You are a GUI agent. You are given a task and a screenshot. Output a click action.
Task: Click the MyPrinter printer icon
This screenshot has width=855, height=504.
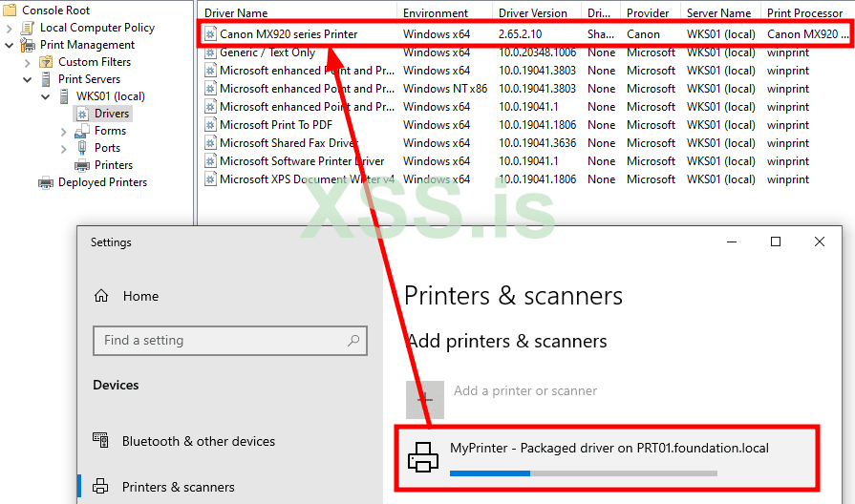click(423, 456)
